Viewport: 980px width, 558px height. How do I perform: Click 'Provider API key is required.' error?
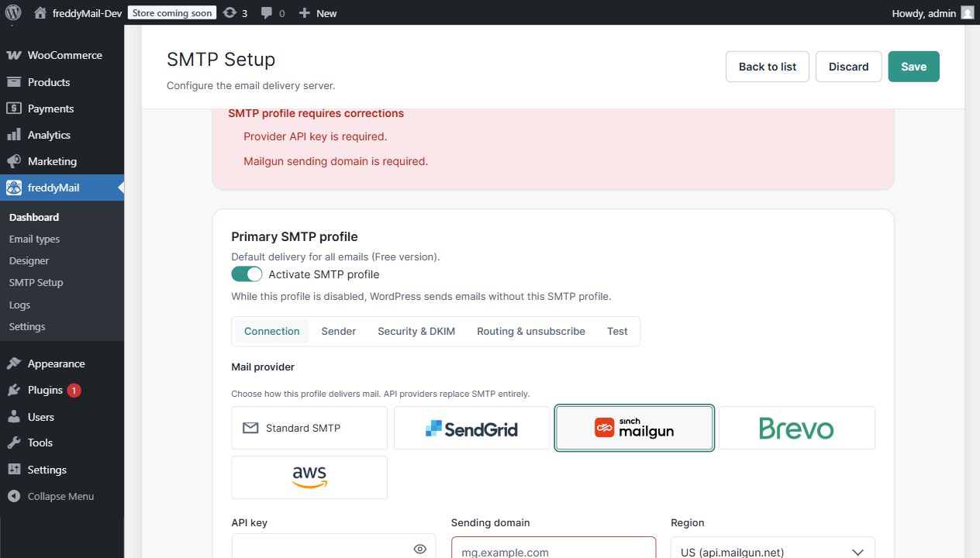point(315,136)
